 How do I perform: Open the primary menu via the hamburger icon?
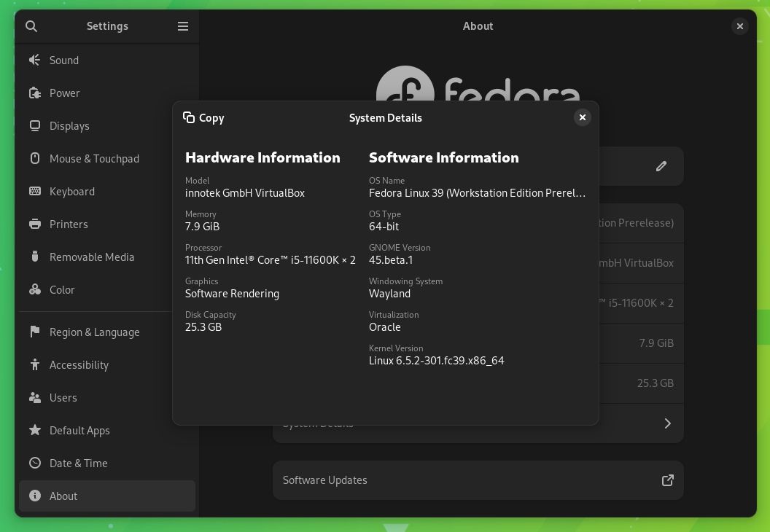pos(183,26)
